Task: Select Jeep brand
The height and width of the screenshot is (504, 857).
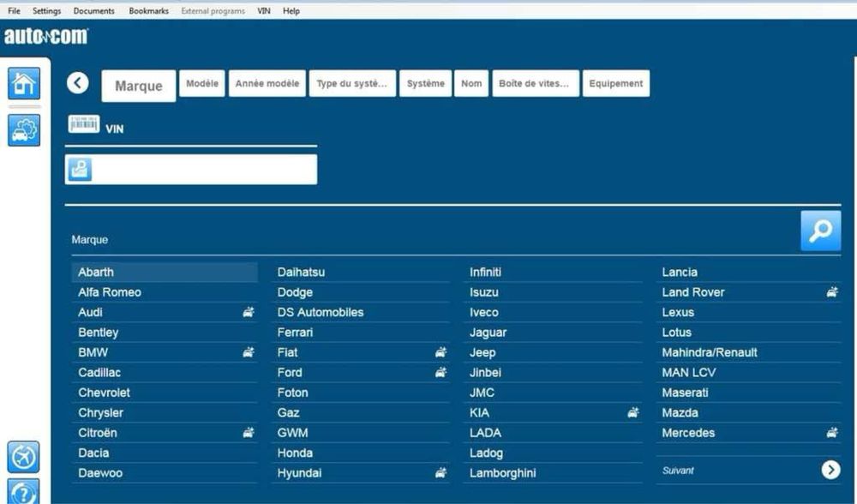Action: pyautogui.click(x=553, y=352)
